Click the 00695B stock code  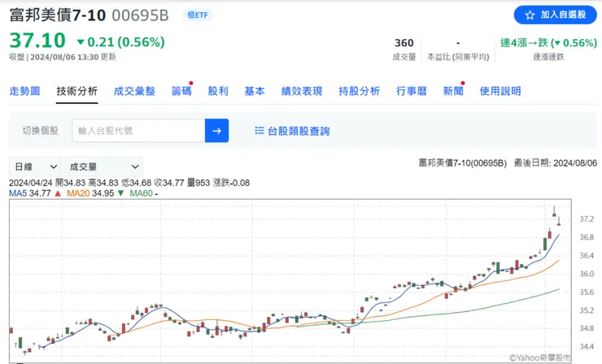tap(140, 15)
